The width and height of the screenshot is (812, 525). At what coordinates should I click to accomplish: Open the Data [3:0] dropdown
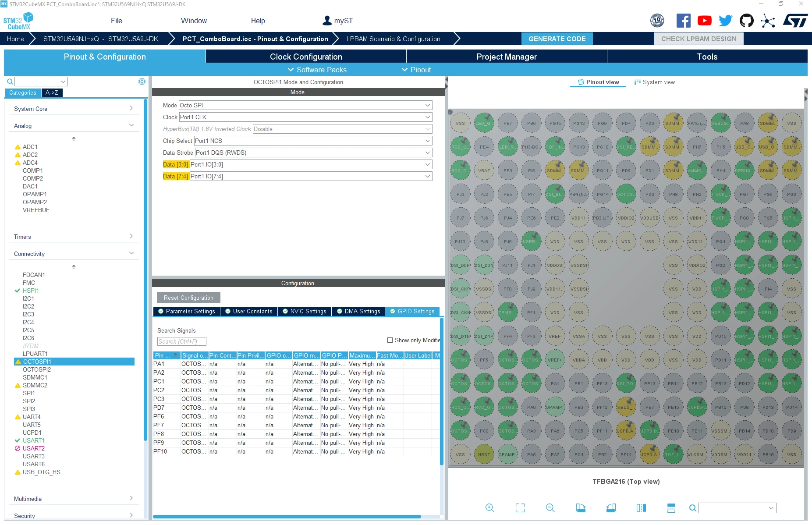(x=311, y=164)
